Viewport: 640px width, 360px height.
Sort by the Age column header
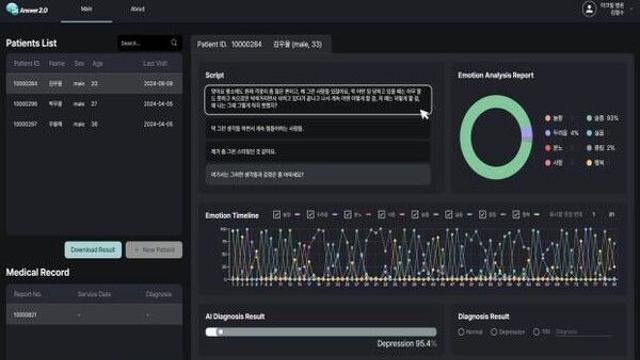tap(97, 63)
